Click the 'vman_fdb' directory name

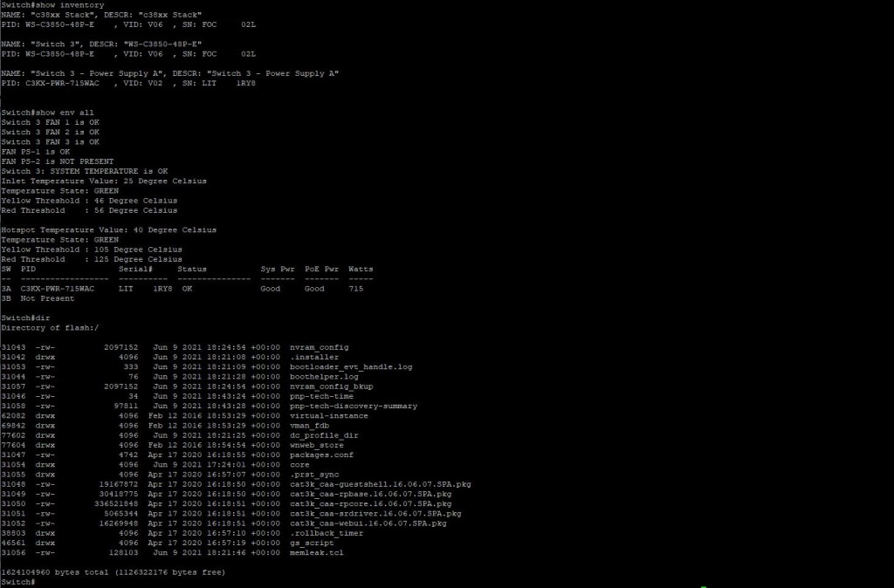pyautogui.click(x=310, y=426)
